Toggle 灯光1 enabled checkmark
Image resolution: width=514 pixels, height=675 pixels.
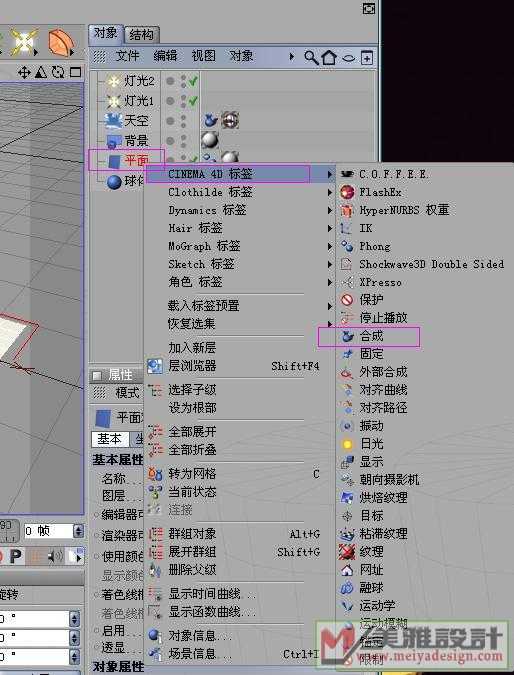click(193, 101)
